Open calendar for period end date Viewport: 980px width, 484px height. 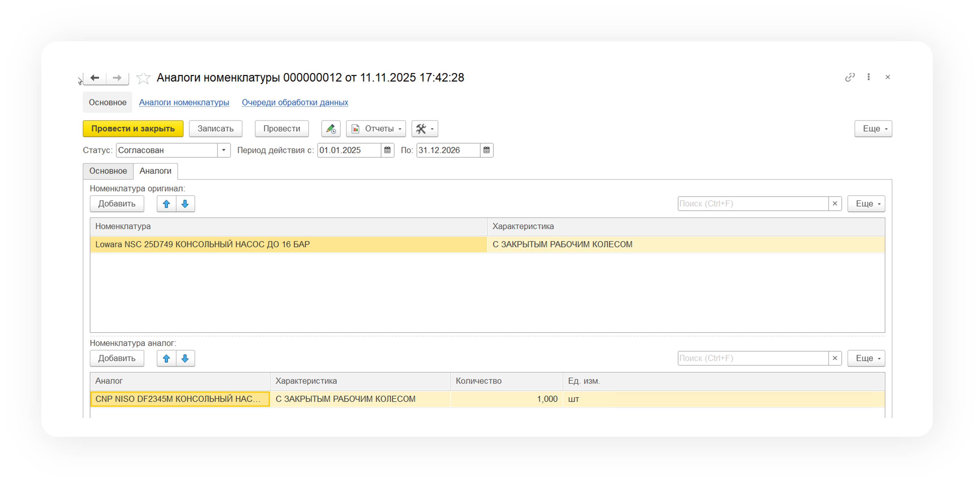(486, 150)
